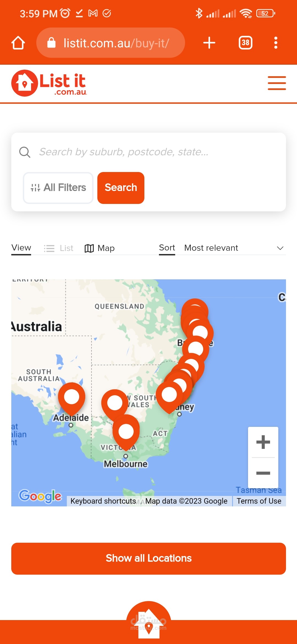Open the tab switcher showing 38 tabs

[x=246, y=43]
